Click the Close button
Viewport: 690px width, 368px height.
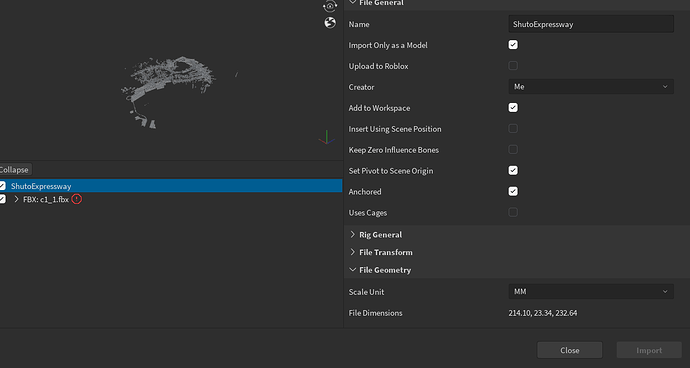[x=569, y=350]
